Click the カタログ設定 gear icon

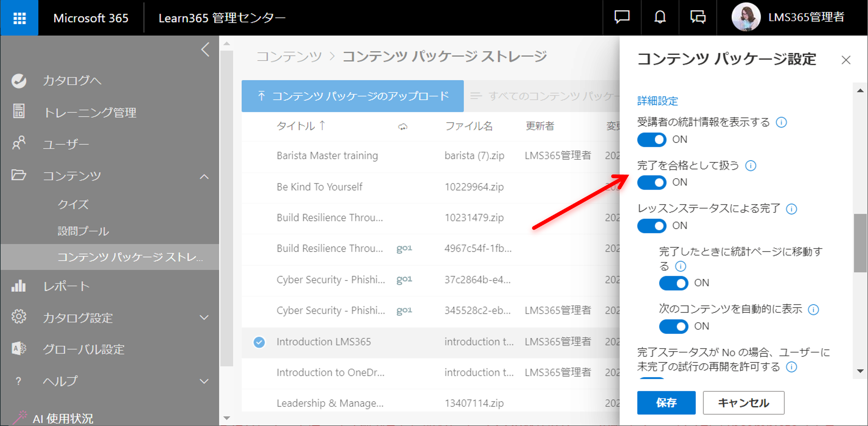(19, 317)
